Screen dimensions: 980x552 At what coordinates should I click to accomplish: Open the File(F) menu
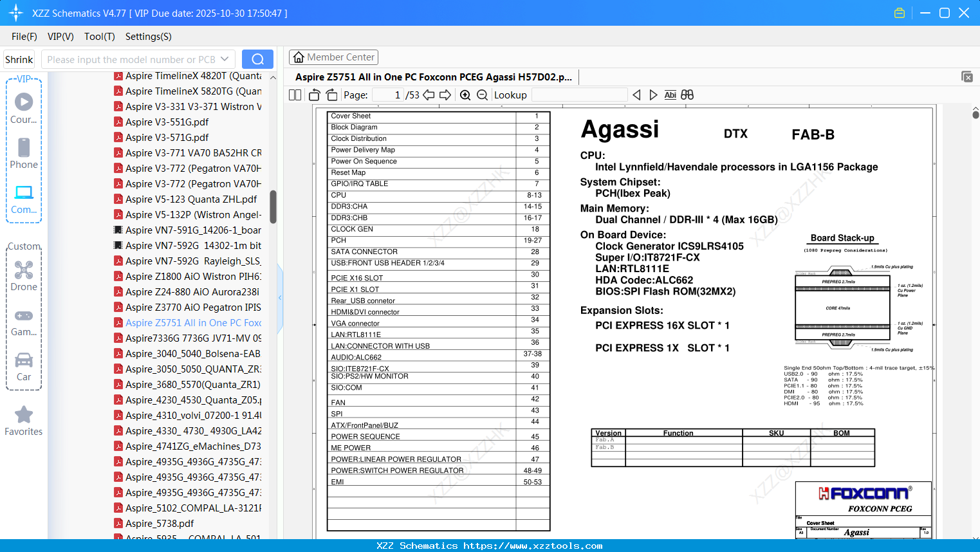point(24,37)
